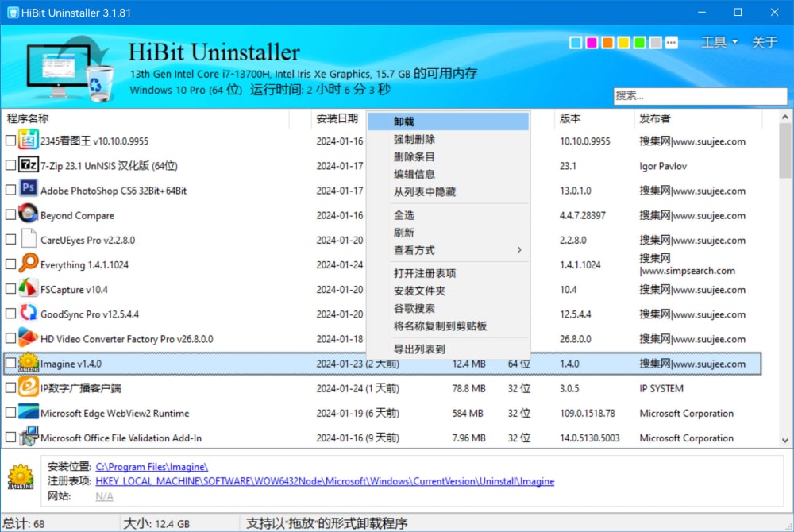Click the list scrollbar up arrow

pyautogui.click(x=785, y=117)
